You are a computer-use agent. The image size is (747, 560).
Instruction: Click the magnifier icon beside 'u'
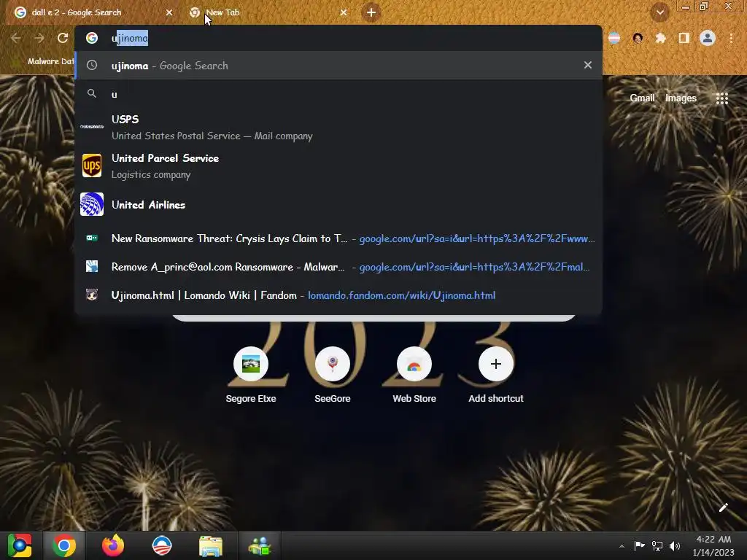click(92, 93)
